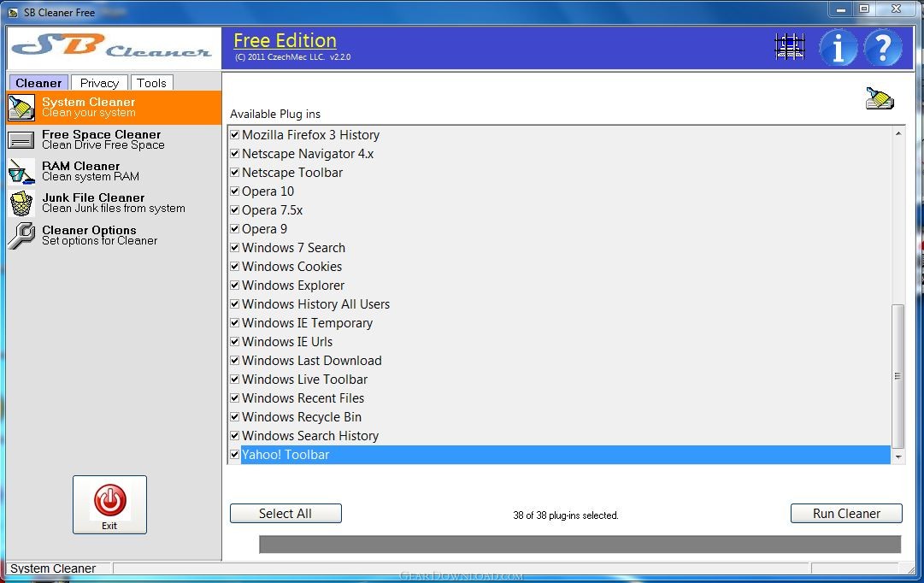Toggle Windows Explorer checkbox
Image resolution: width=924 pixels, height=583 pixels.
coord(234,286)
